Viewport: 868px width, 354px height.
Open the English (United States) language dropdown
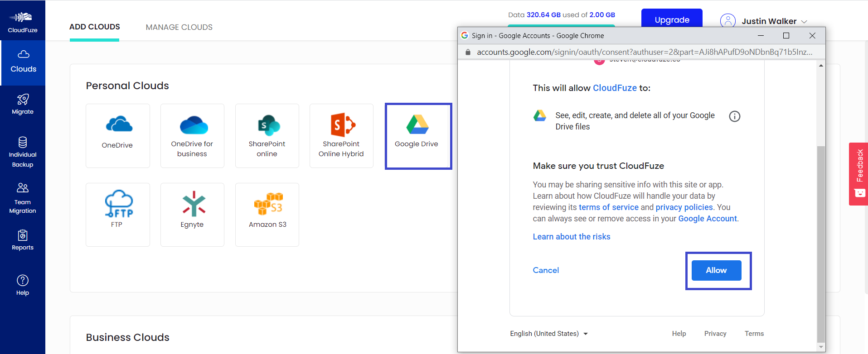coord(548,334)
